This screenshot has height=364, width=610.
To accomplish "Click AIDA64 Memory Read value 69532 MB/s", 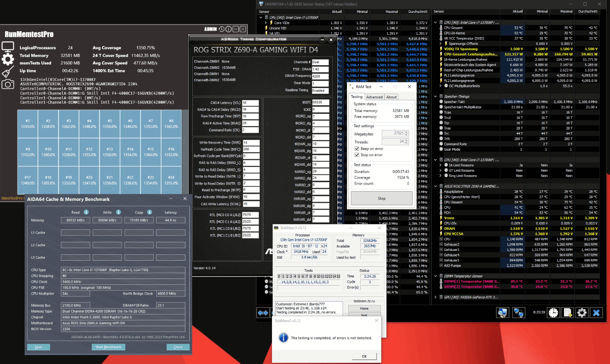I will click(x=75, y=220).
